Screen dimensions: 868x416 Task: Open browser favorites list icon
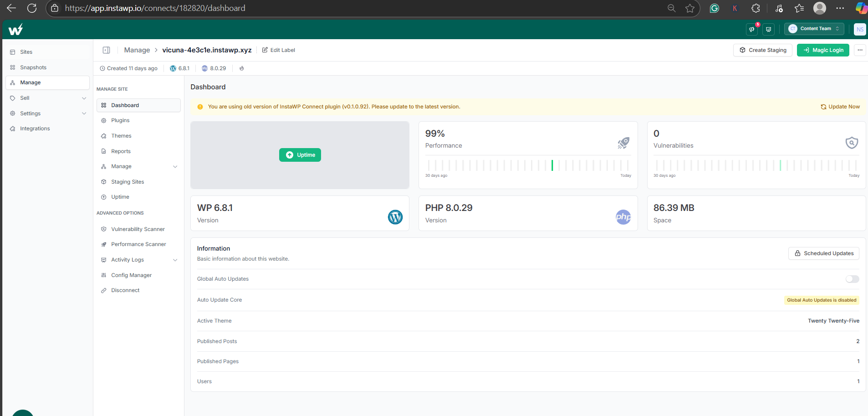799,8
